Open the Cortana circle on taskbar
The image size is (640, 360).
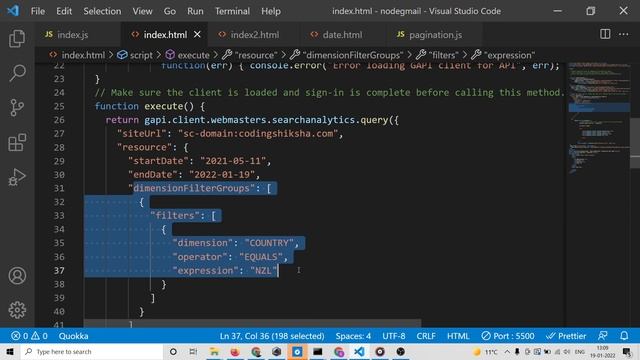click(173, 351)
